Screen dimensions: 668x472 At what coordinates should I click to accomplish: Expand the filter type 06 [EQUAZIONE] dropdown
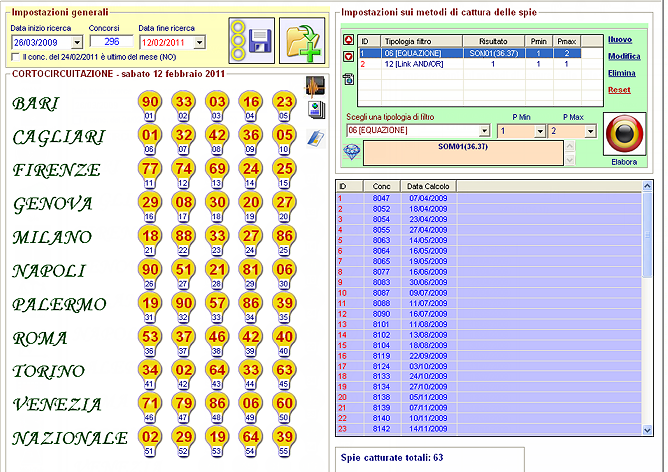coord(484,130)
